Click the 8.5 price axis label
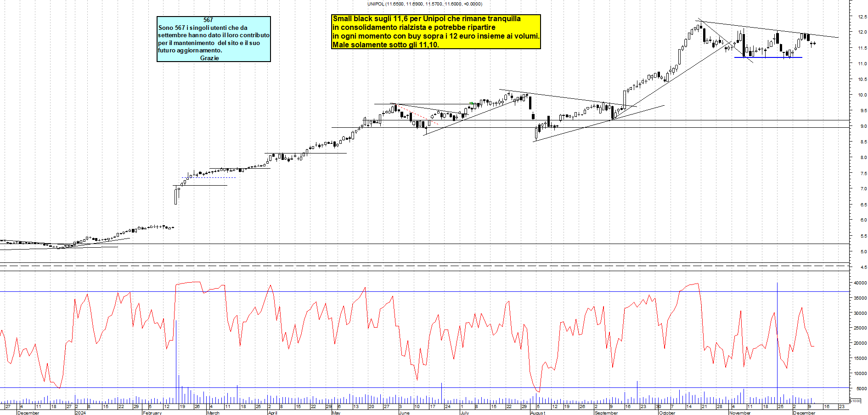 [x=863, y=142]
